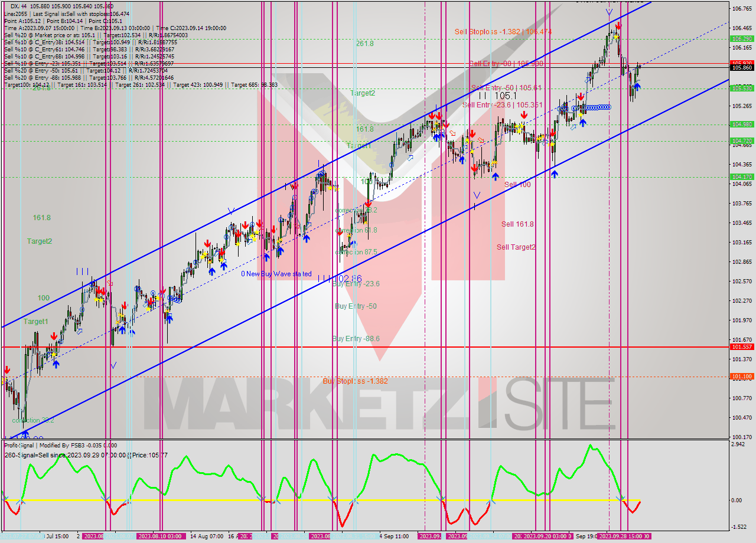Select the 'Sell Entry -23.6 | 105.351' label
Viewport: 756px width, 543px height.
503,104
